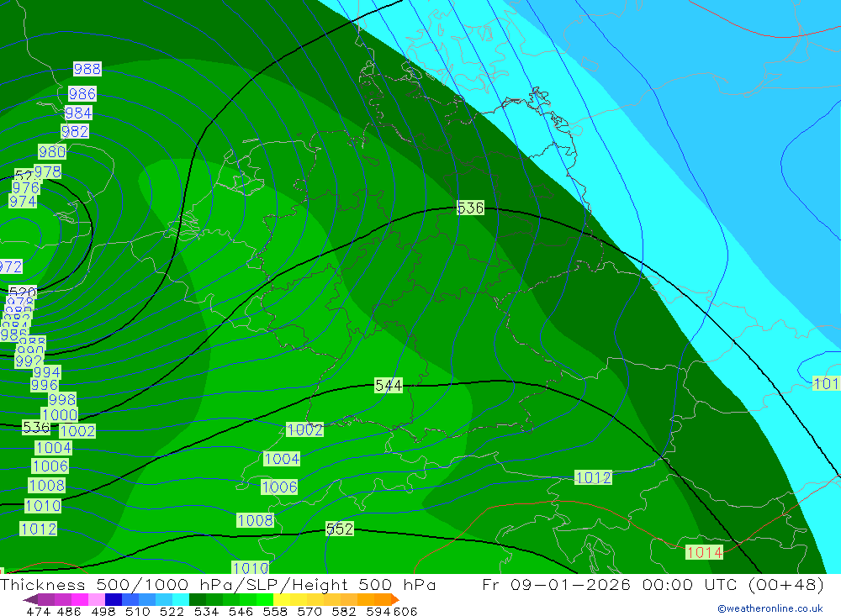This screenshot has height=616, width=841.
Task: Click the cyan legend swatch above 522
Action: click(x=180, y=599)
